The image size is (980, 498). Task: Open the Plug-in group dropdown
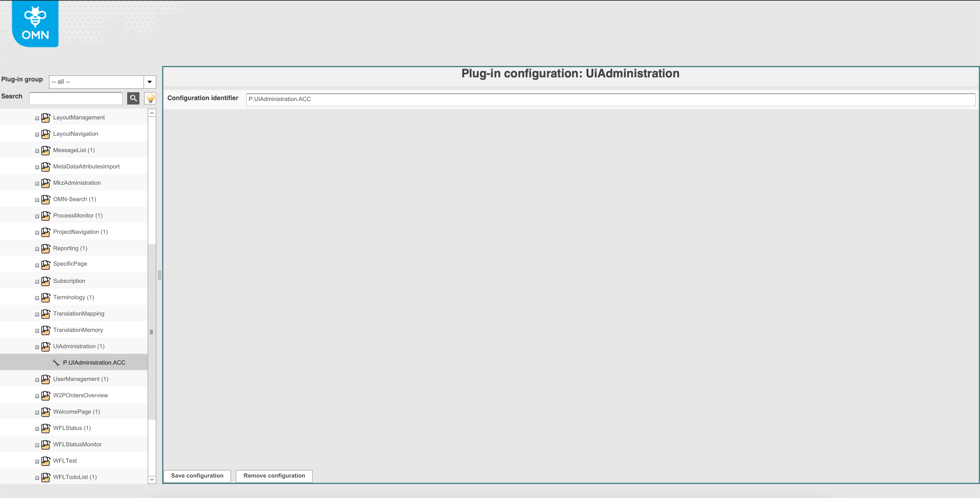150,82
